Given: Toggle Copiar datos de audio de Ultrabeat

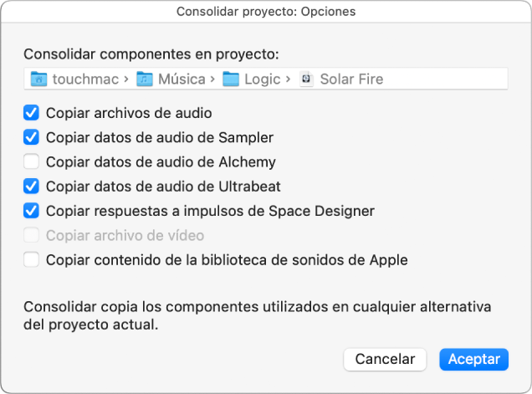Looking at the screenshot, I should [32, 186].
